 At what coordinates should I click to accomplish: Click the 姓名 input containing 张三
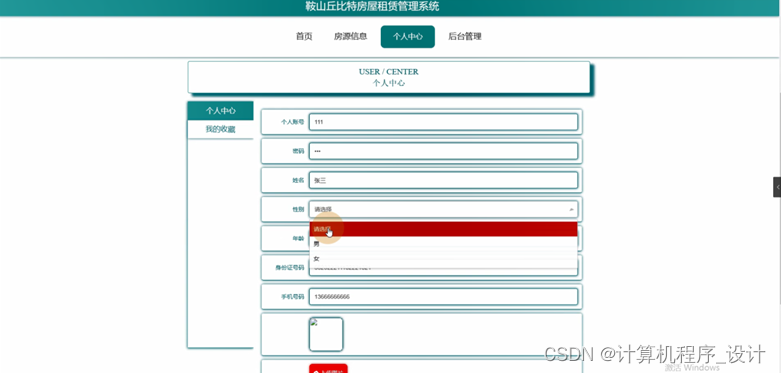click(x=443, y=180)
